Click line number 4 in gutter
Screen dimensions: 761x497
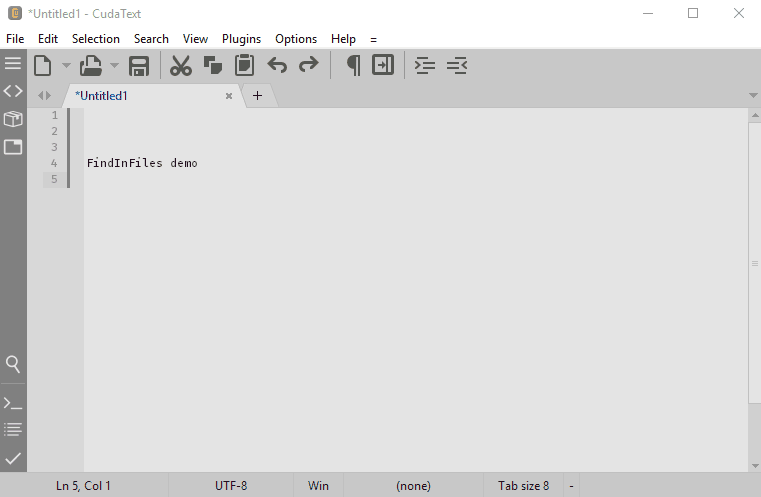point(54,163)
